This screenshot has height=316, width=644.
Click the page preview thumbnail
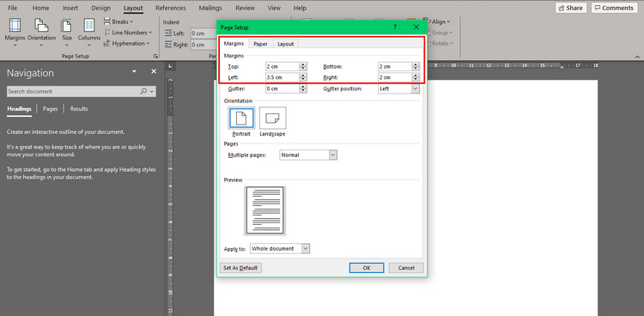[x=265, y=210]
